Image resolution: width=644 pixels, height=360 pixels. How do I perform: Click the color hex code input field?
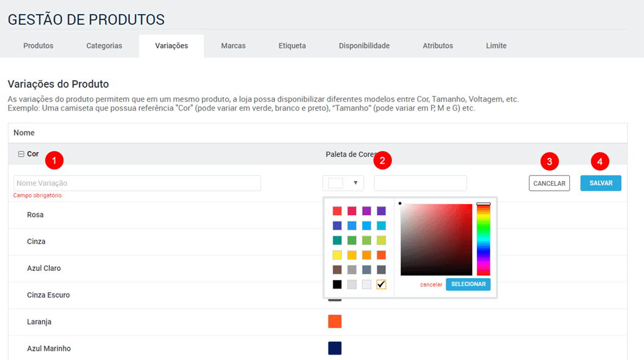pyautogui.click(x=420, y=183)
